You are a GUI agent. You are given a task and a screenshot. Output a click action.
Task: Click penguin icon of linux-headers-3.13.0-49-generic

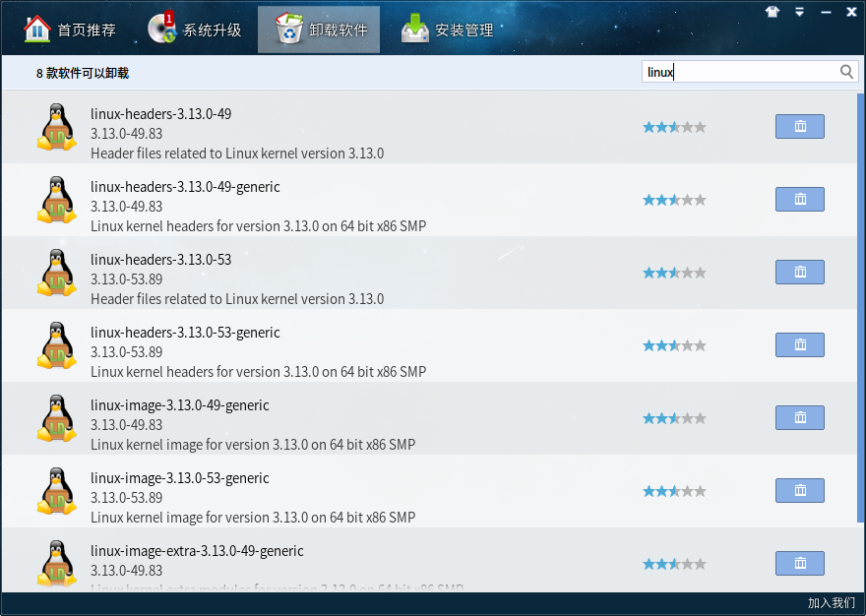tap(57, 200)
